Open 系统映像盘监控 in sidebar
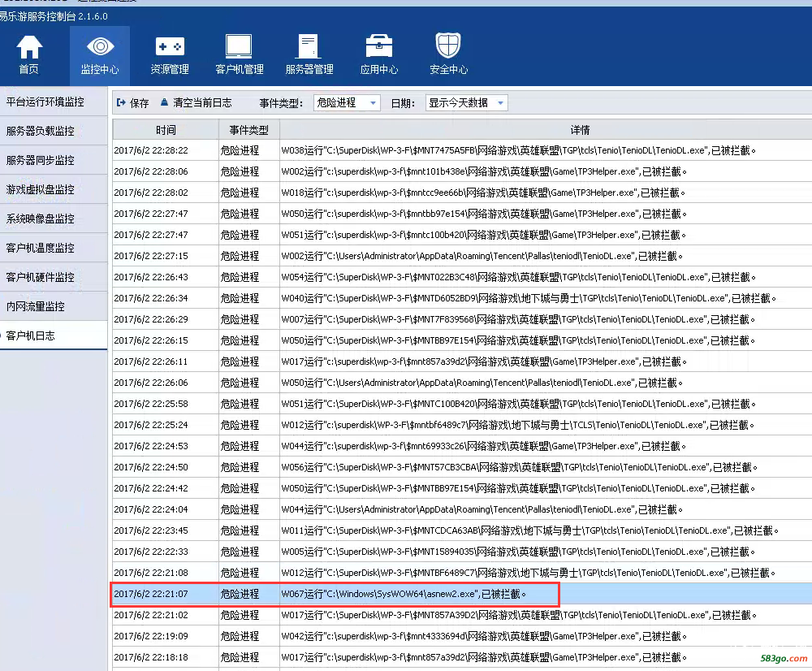This screenshot has height=671, width=812. click(x=54, y=219)
